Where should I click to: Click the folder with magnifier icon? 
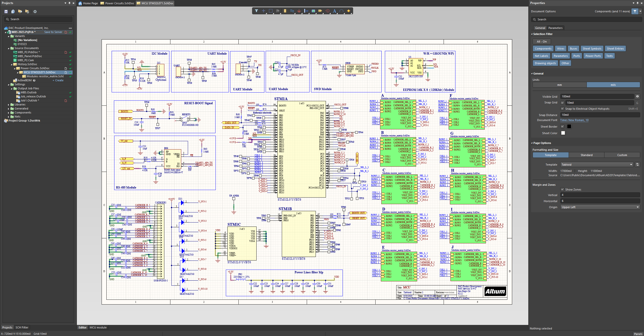click(x=20, y=12)
